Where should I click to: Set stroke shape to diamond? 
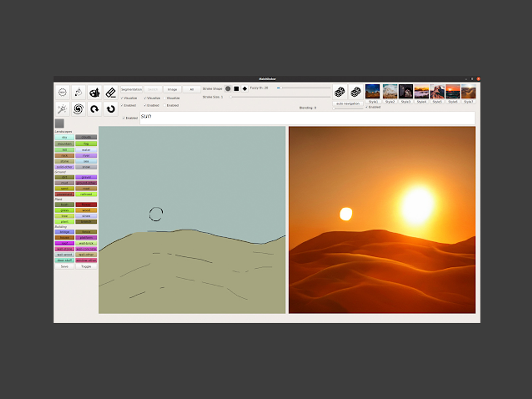click(245, 89)
